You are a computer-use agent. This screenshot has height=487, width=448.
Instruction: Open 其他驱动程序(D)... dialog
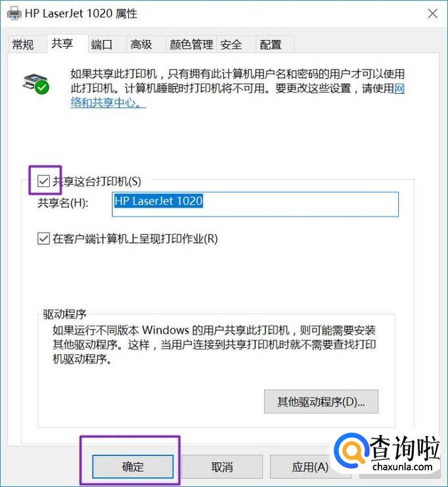coord(321,402)
